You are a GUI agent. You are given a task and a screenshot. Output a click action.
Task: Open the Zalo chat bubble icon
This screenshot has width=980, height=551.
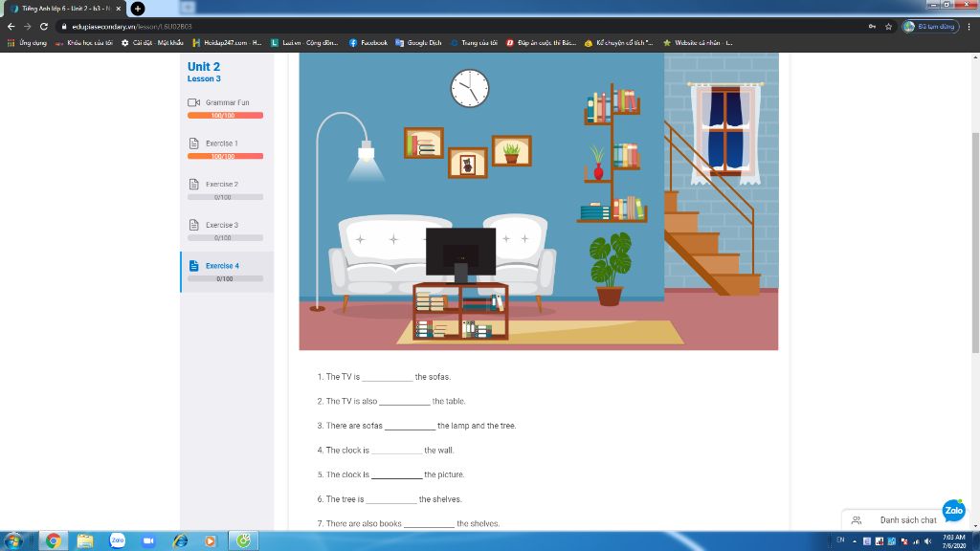tap(954, 511)
